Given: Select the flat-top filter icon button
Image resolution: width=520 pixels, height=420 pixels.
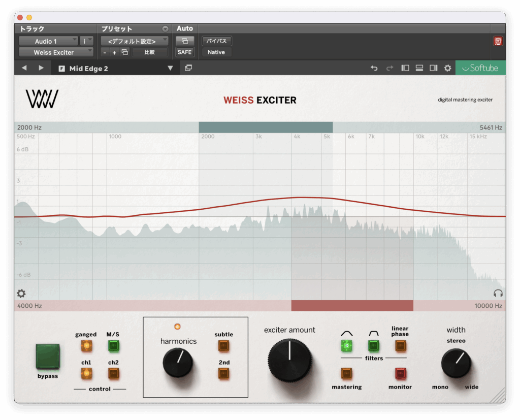Looking at the screenshot, I should 373,346.
